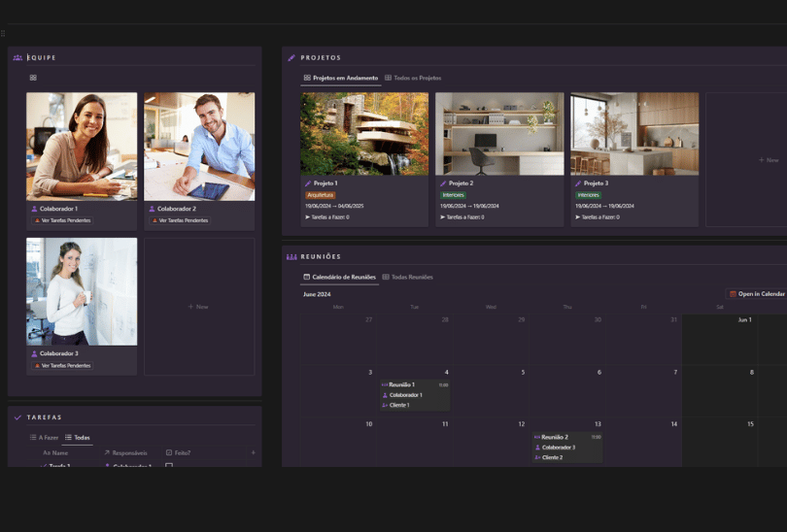
Task: Click the plus icon to add Tarefas column
Action: 254,452
